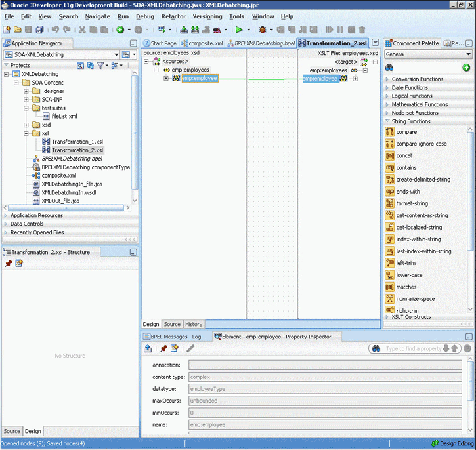Click the green Run arrow icon

pos(239,30)
